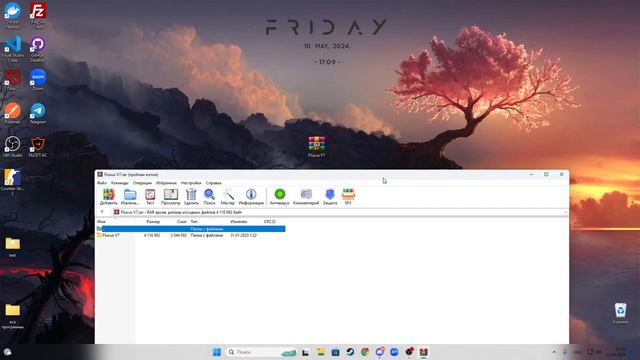Open the Windows Start menu
Viewport: 640px width, 360px height.
(x=217, y=352)
